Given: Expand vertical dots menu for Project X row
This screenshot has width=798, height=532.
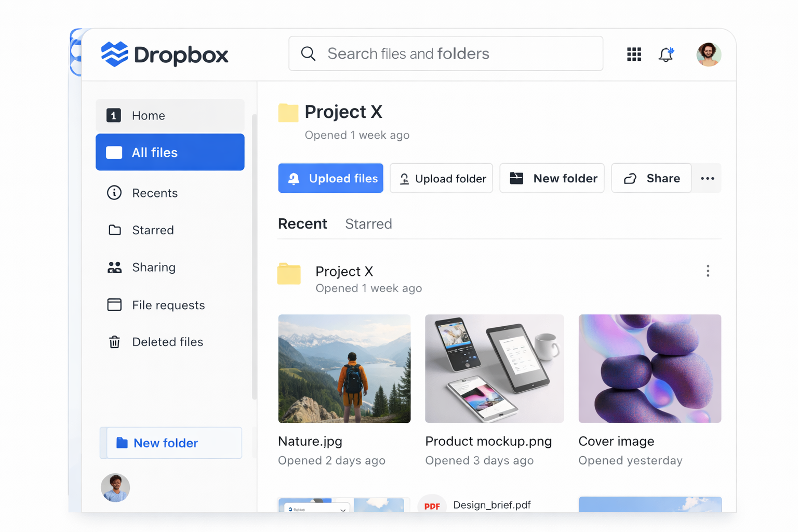Looking at the screenshot, I should (x=708, y=271).
